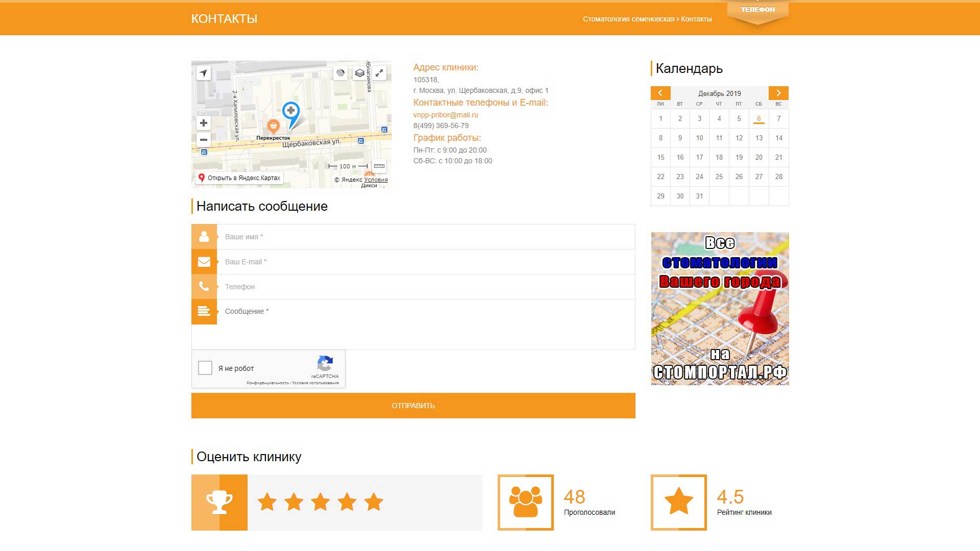Viewport: 980px width, 551px height.
Task: Open the ТЕЛЕФОН tab in header
Action: [x=757, y=11]
